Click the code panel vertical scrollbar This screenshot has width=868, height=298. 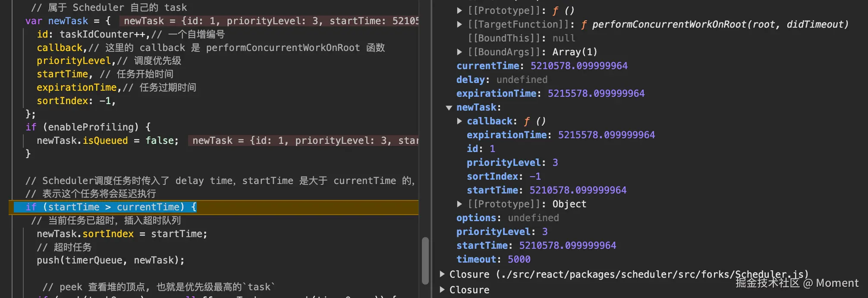425,260
